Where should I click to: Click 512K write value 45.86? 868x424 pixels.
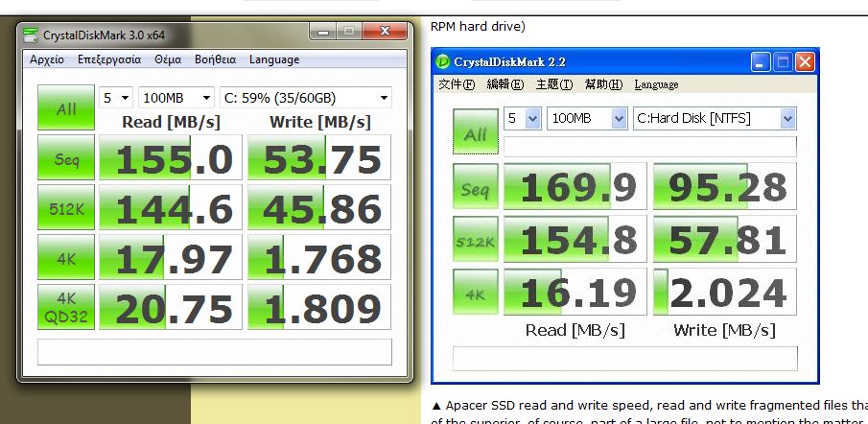point(318,207)
